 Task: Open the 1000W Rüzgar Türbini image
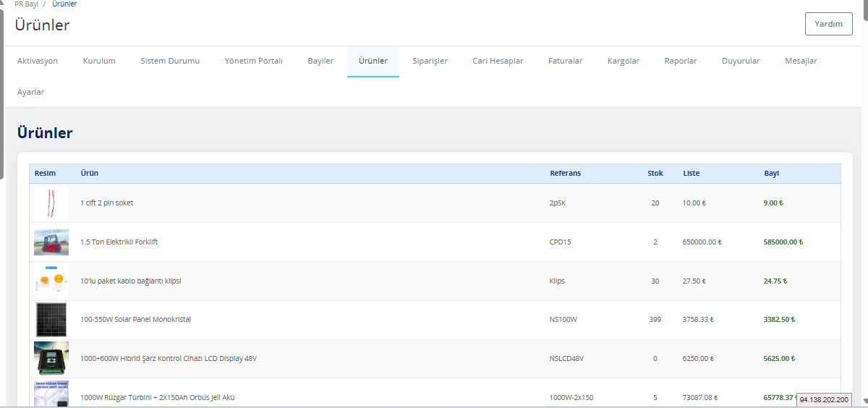(51, 394)
